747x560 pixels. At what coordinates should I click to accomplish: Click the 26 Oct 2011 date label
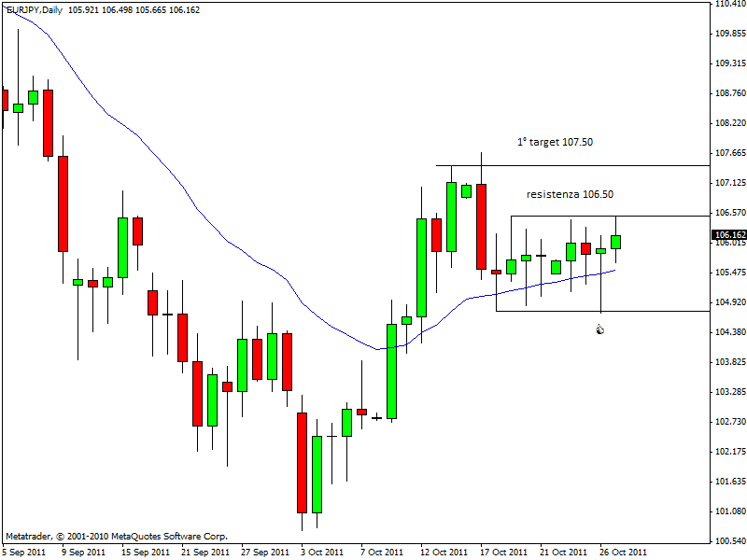(623, 552)
